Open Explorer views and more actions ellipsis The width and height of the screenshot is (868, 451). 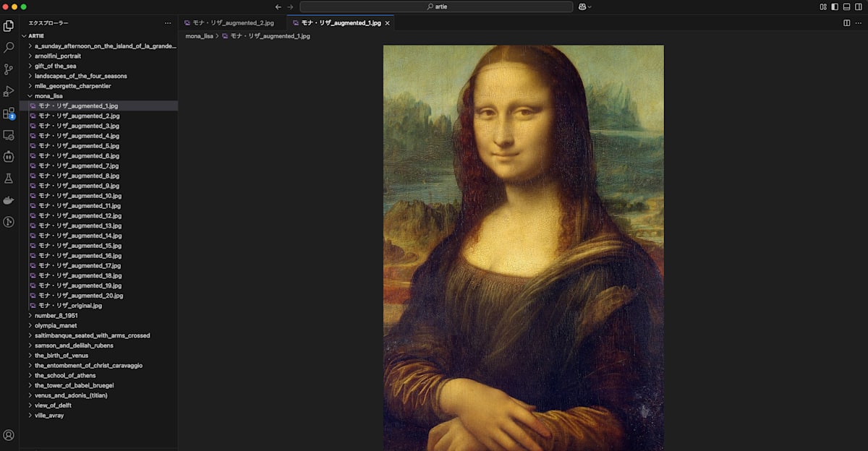pyautogui.click(x=168, y=23)
